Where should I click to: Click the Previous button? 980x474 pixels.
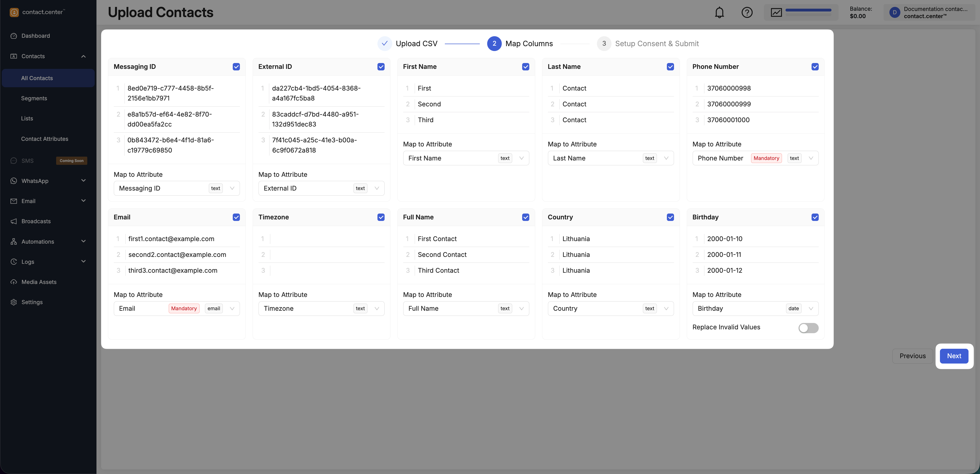tap(912, 356)
